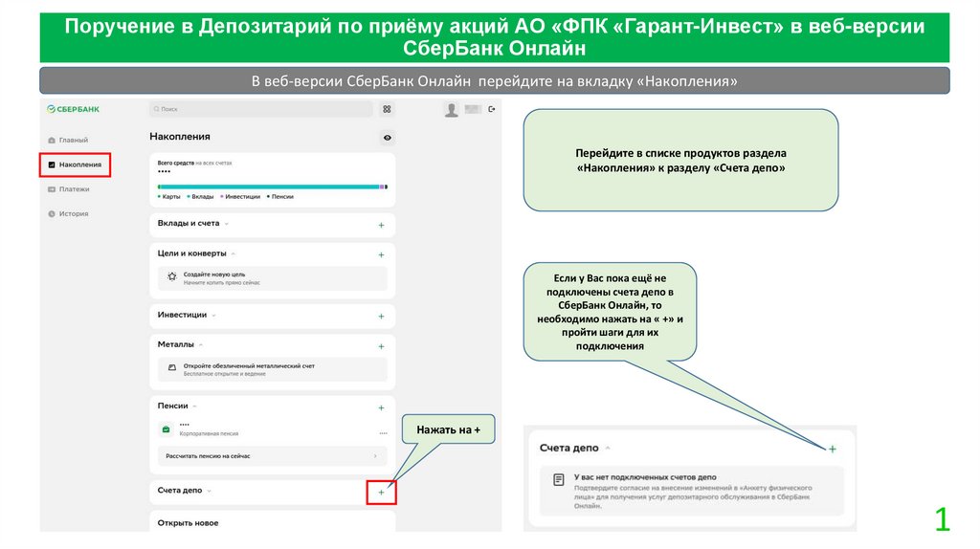Click the Сбербанк logo

pos(73,109)
